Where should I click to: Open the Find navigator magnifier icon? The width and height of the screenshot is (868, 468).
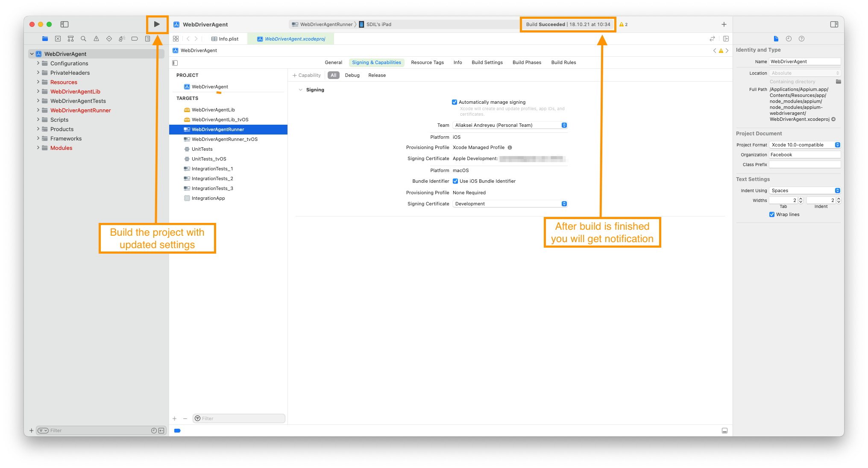83,39
